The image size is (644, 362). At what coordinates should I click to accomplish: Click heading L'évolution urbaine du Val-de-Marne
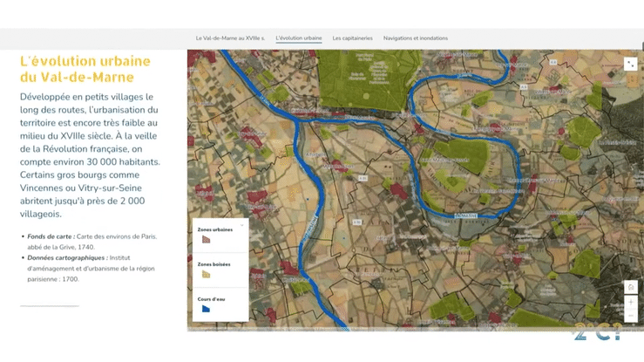[85, 69]
